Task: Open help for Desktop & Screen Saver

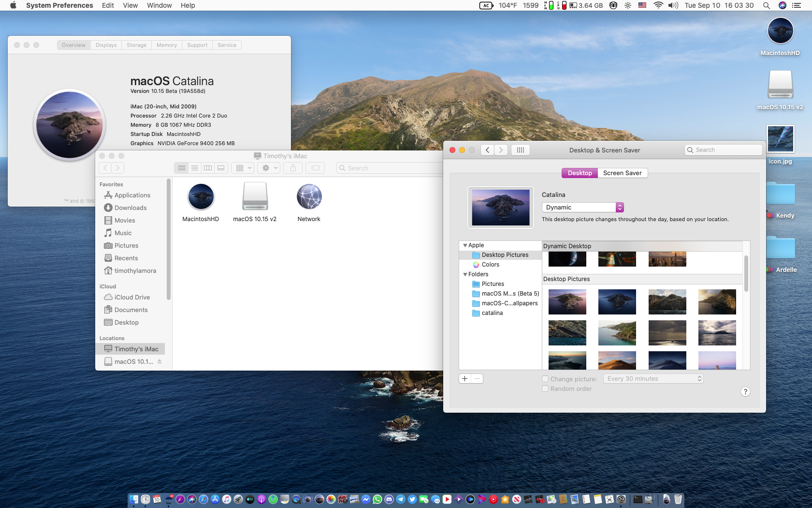Action: coord(745,392)
